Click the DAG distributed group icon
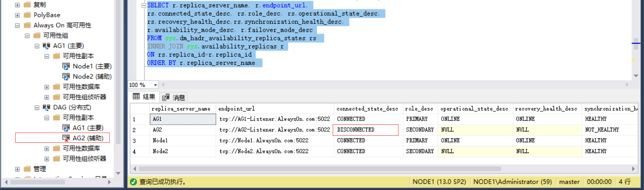The image size is (644, 190). tap(46, 107)
